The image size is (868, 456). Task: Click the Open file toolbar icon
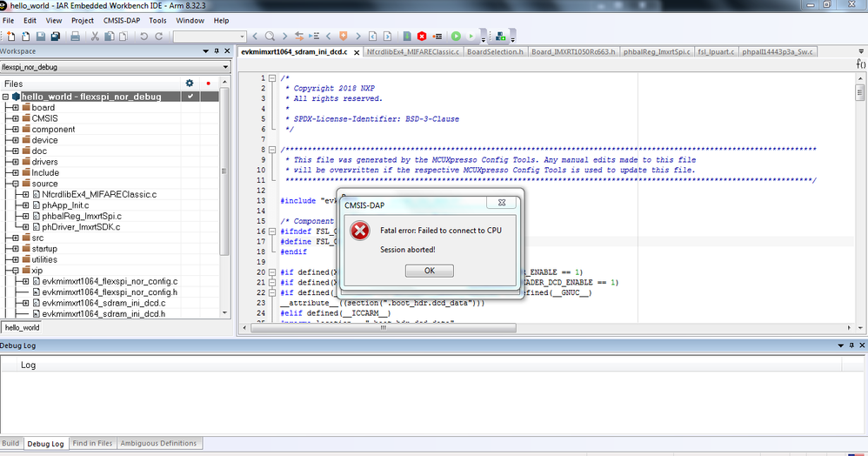(25, 36)
